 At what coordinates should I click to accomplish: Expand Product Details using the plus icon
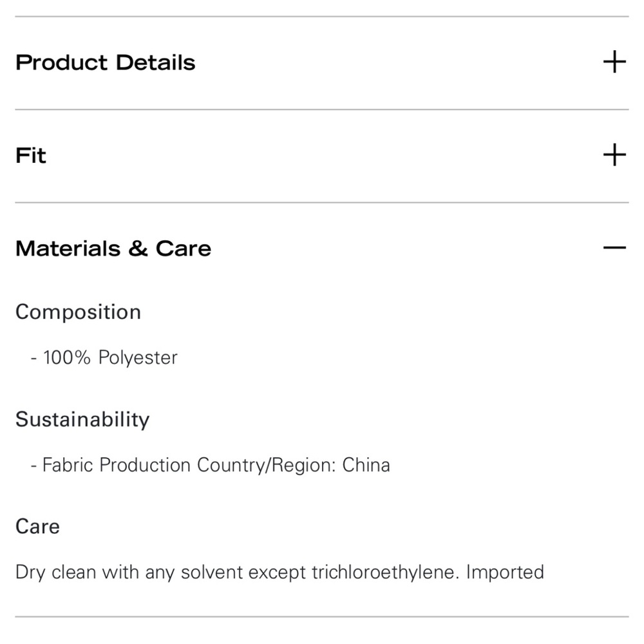click(x=614, y=62)
